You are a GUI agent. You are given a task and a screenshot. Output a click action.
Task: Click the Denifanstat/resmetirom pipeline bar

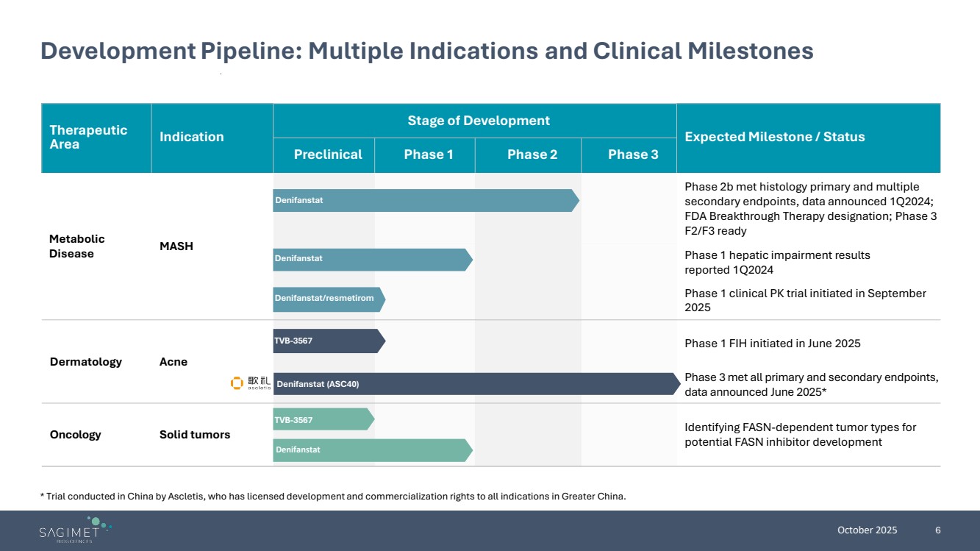(328, 299)
